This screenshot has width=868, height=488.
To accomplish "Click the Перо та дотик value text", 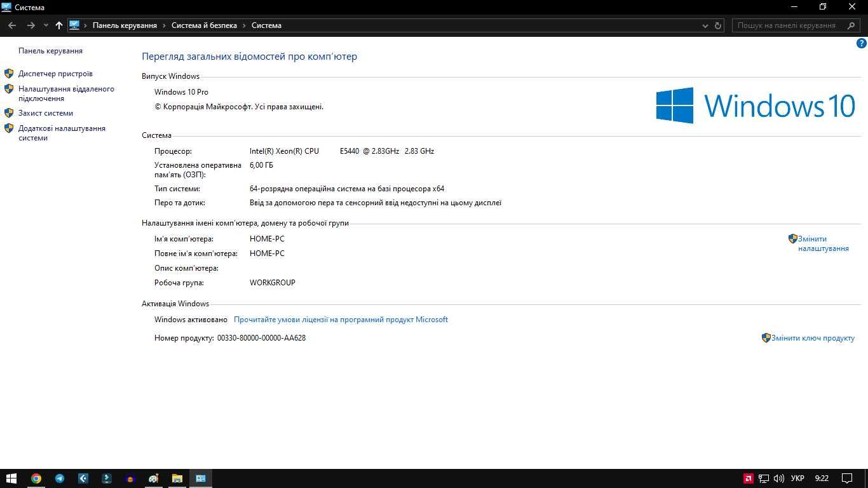I will point(376,203).
